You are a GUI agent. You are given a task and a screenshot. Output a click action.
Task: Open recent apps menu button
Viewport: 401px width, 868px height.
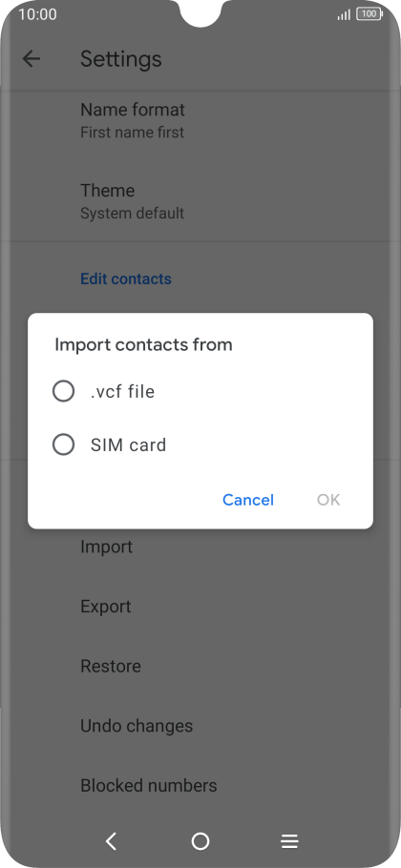(289, 841)
